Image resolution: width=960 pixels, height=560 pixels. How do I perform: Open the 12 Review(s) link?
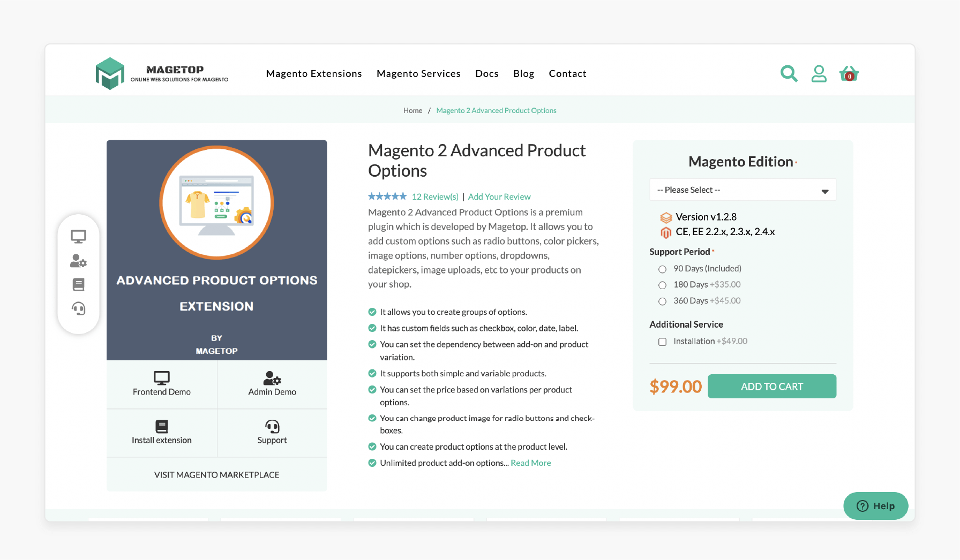click(x=435, y=196)
